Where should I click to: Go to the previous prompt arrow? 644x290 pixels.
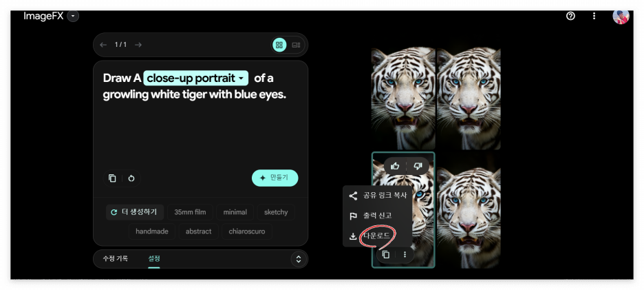click(103, 44)
